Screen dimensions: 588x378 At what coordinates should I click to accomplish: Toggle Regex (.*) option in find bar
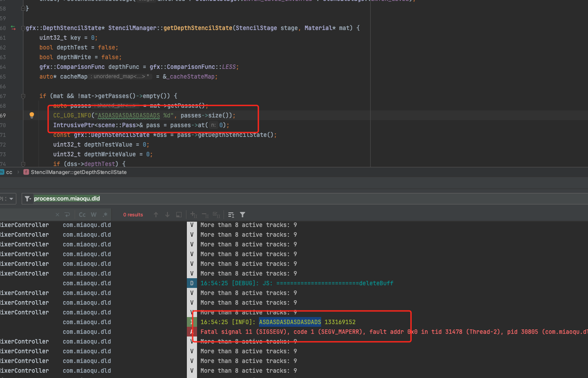point(105,215)
